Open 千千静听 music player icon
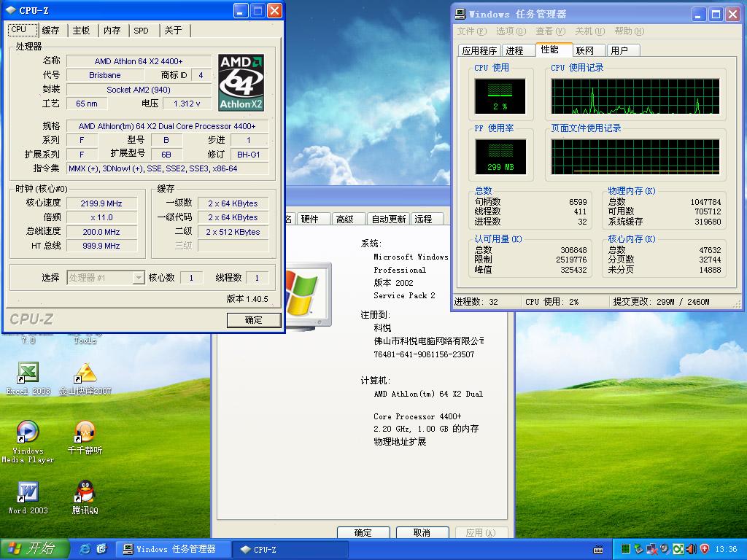Image resolution: width=747 pixels, height=560 pixels. [x=85, y=432]
